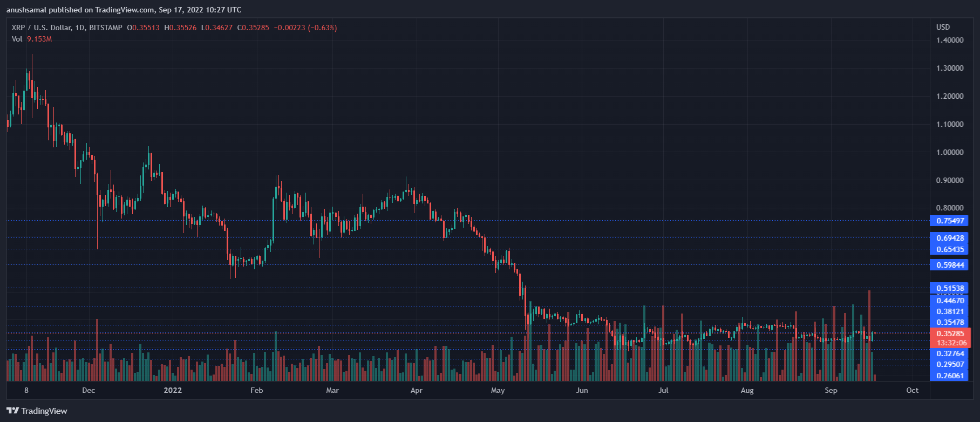The height and width of the screenshot is (422, 980).
Task: Click the red current price label 0.35285
Action: (x=950, y=333)
